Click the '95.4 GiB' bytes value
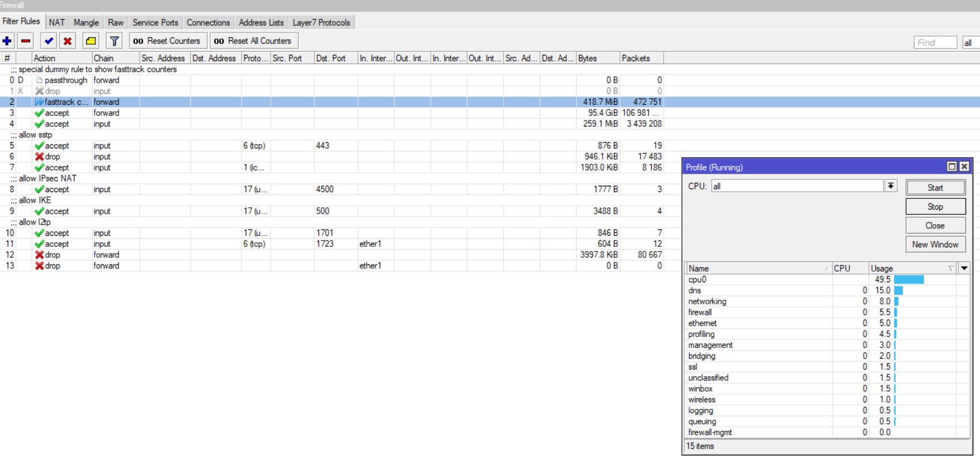Image resolution: width=980 pixels, height=464 pixels. [603, 113]
